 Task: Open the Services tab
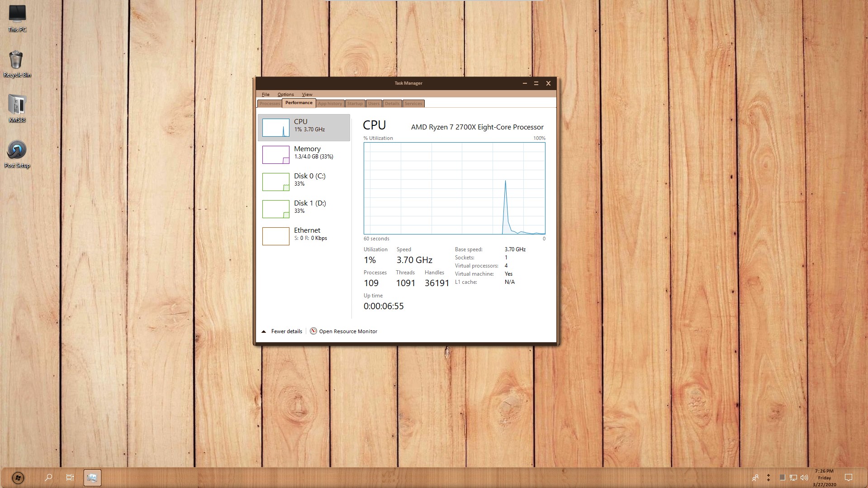(x=413, y=104)
